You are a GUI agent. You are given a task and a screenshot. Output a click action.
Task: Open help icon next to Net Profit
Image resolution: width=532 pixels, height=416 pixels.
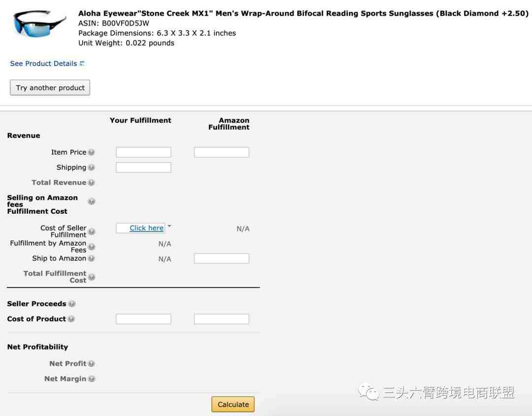click(x=91, y=363)
